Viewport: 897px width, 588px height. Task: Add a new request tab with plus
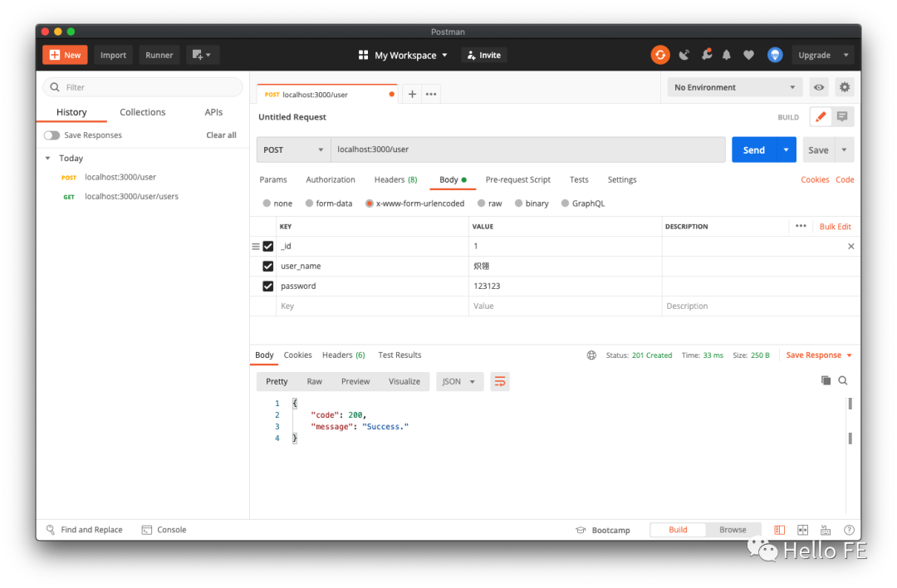coord(412,94)
